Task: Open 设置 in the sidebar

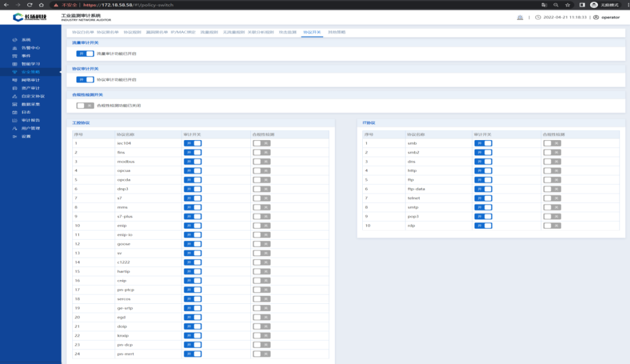Action: point(26,136)
